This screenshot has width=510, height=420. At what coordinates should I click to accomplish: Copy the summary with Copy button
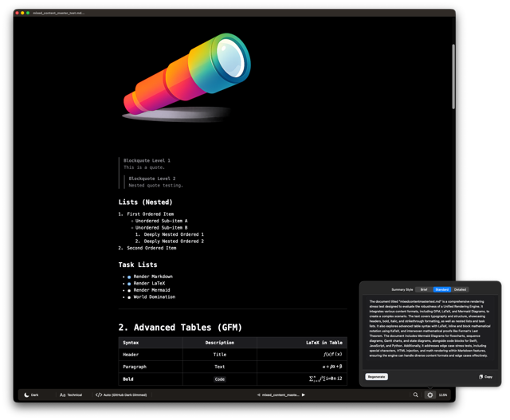[485, 377]
